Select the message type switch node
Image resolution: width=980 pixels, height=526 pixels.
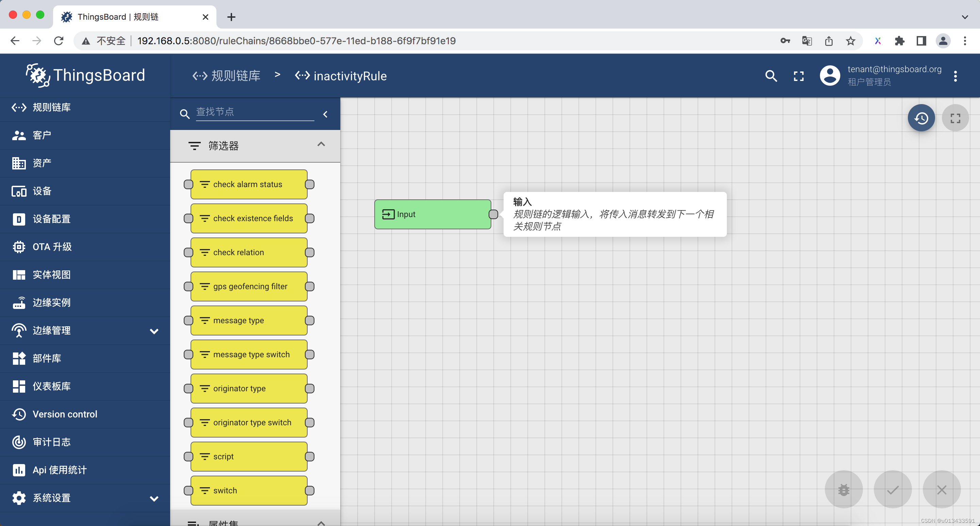point(250,354)
